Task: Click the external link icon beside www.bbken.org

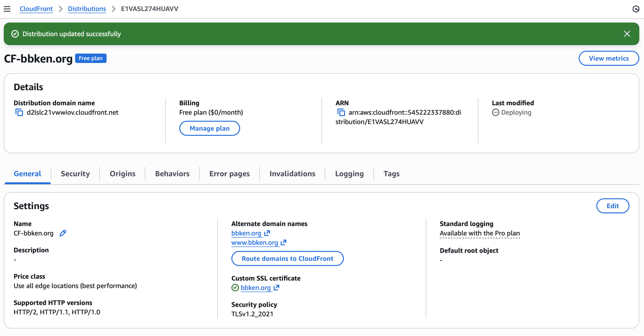Action: (284, 243)
